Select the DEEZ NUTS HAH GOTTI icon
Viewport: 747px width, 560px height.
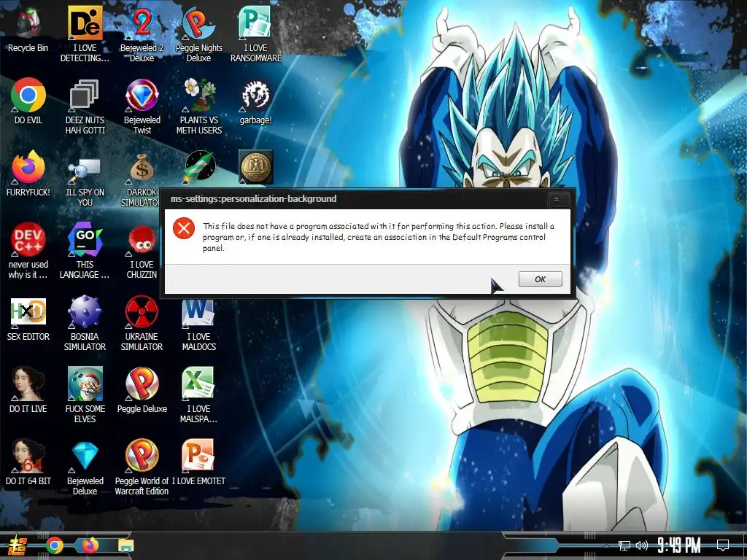pyautogui.click(x=85, y=106)
